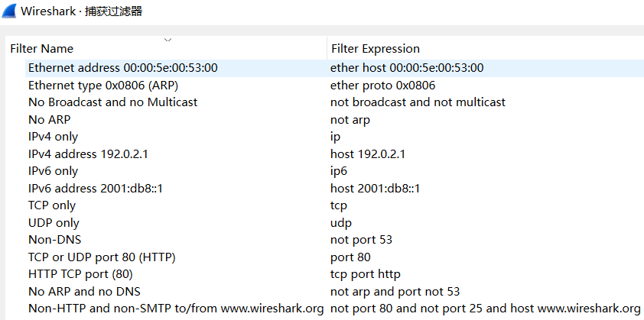Select the UDP only filter

coord(54,223)
